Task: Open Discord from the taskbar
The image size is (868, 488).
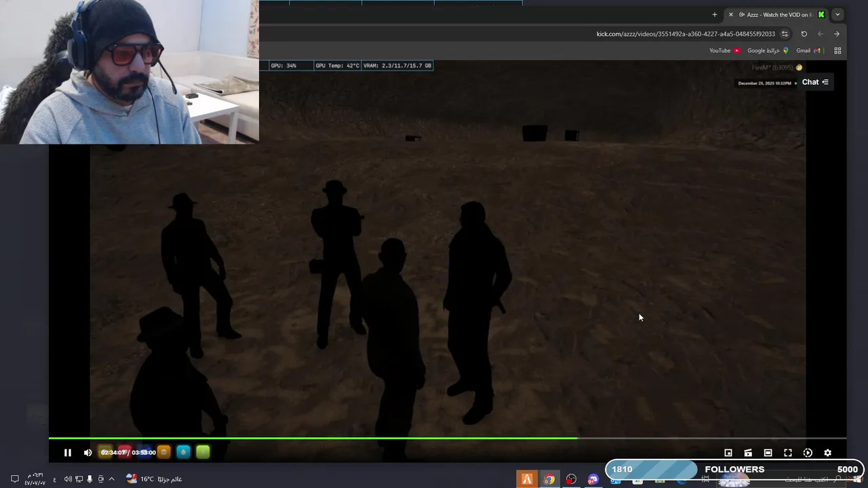Action: [593, 479]
